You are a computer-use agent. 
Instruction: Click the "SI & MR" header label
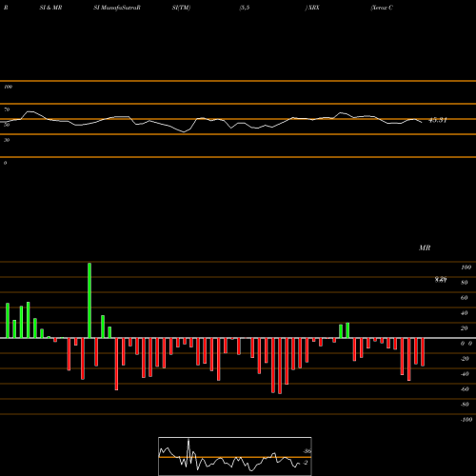(50, 8)
